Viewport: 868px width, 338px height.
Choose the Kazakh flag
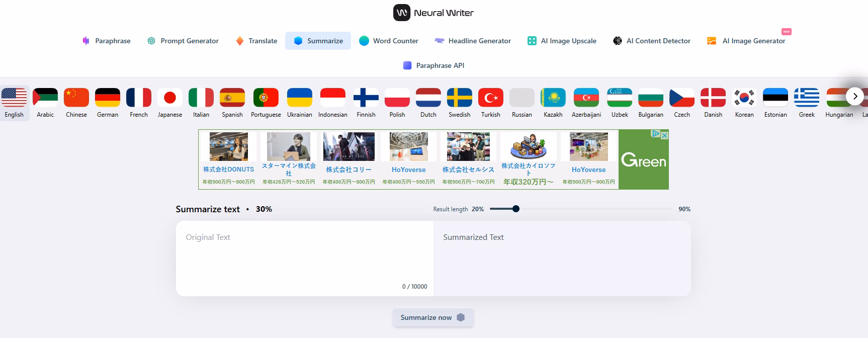point(553,98)
